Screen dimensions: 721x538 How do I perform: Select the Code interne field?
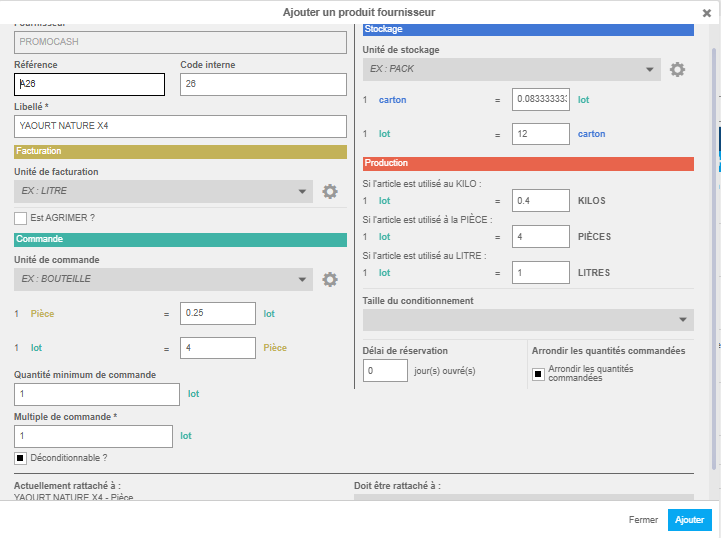click(263, 85)
